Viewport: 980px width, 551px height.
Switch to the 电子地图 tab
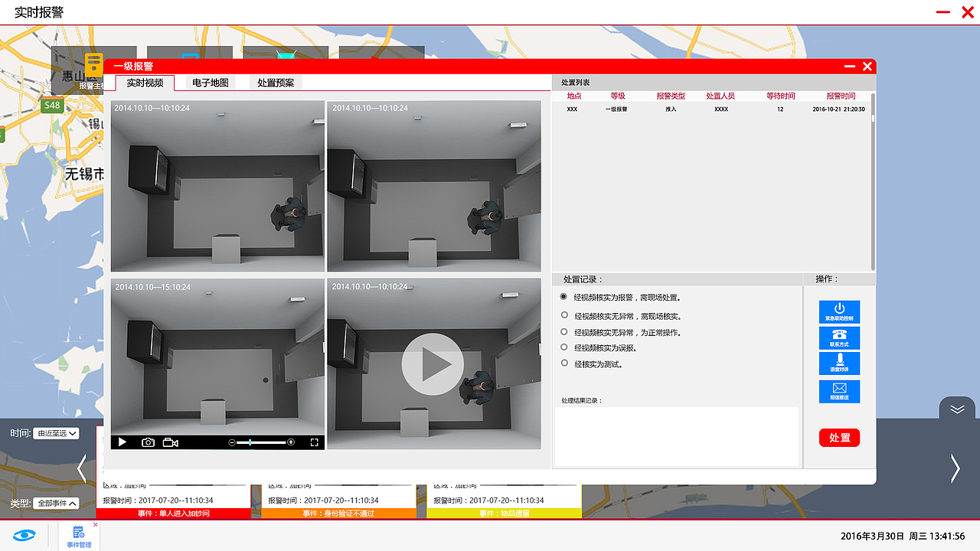(211, 83)
